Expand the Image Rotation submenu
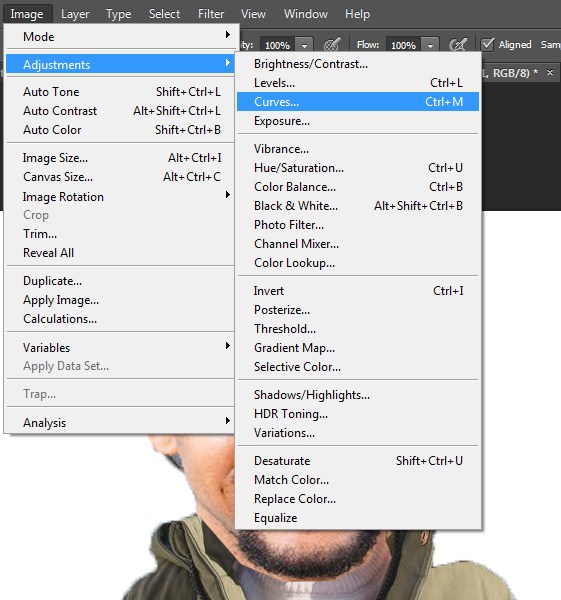The width and height of the screenshot is (561, 600). [120, 197]
